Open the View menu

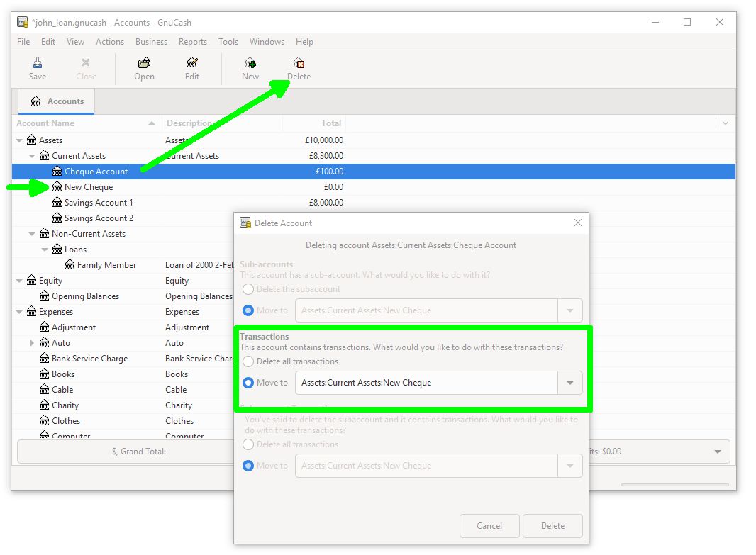[75, 41]
